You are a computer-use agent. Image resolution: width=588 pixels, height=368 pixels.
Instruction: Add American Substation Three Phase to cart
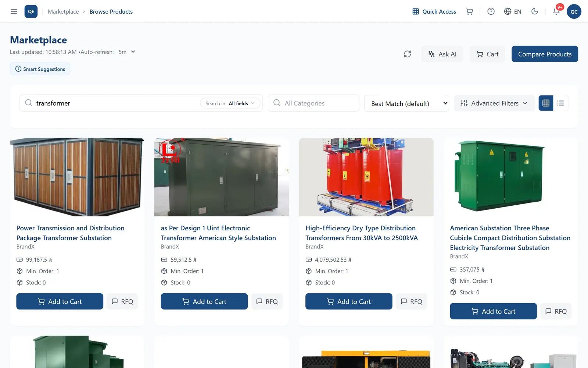point(493,311)
